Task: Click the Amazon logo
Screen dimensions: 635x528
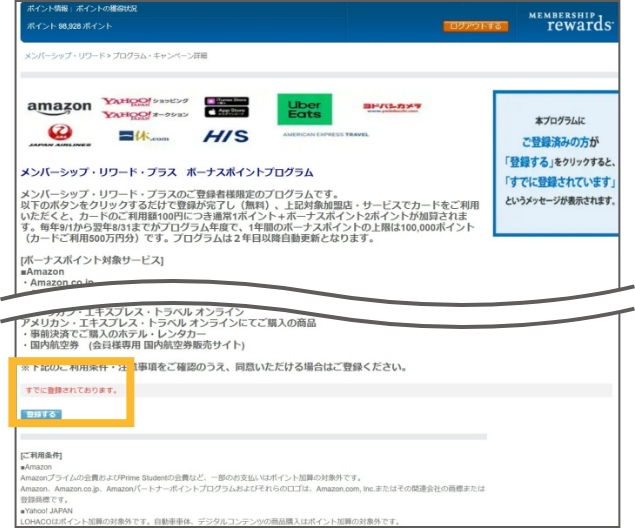Action: pyautogui.click(x=59, y=107)
